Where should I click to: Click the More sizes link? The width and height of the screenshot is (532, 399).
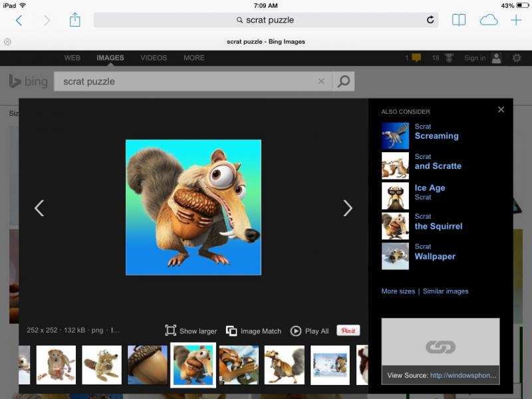pyautogui.click(x=398, y=291)
